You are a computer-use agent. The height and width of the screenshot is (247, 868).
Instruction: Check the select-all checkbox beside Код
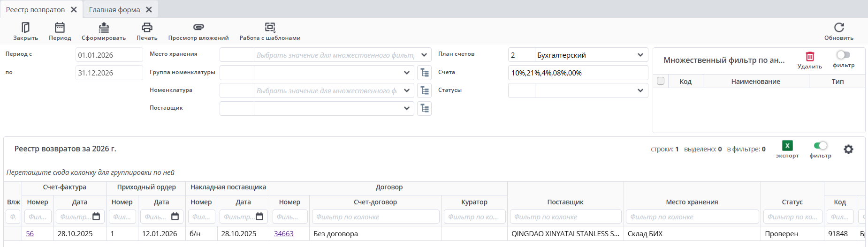[661, 81]
